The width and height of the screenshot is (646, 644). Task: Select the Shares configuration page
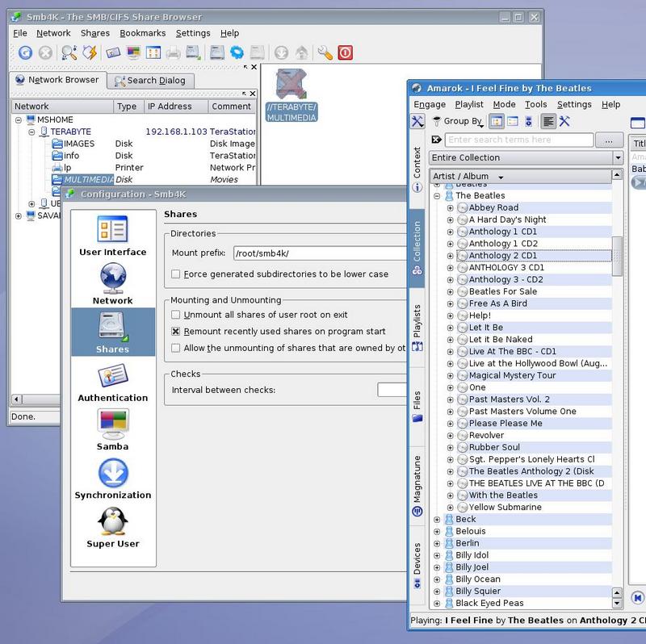(x=113, y=332)
